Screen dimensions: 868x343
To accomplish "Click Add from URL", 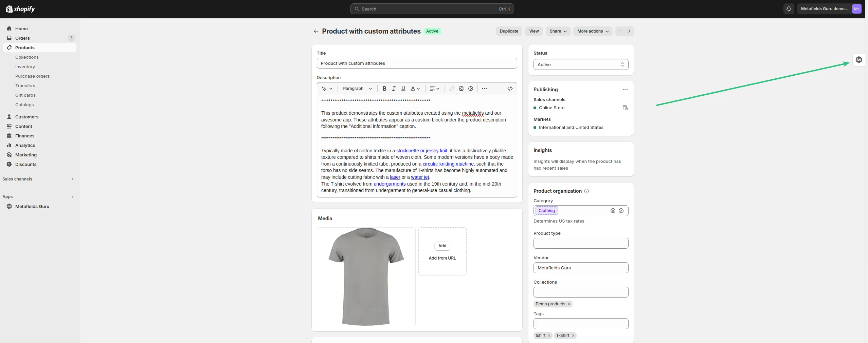I will point(442,258).
